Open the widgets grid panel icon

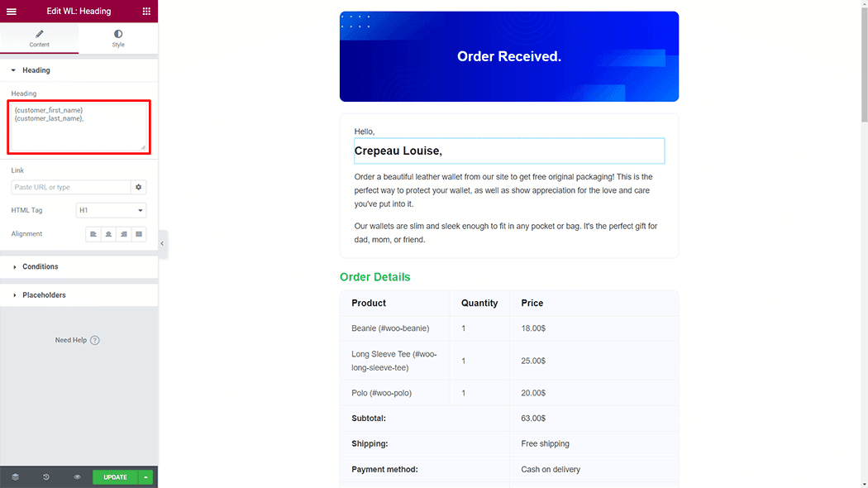coord(146,12)
